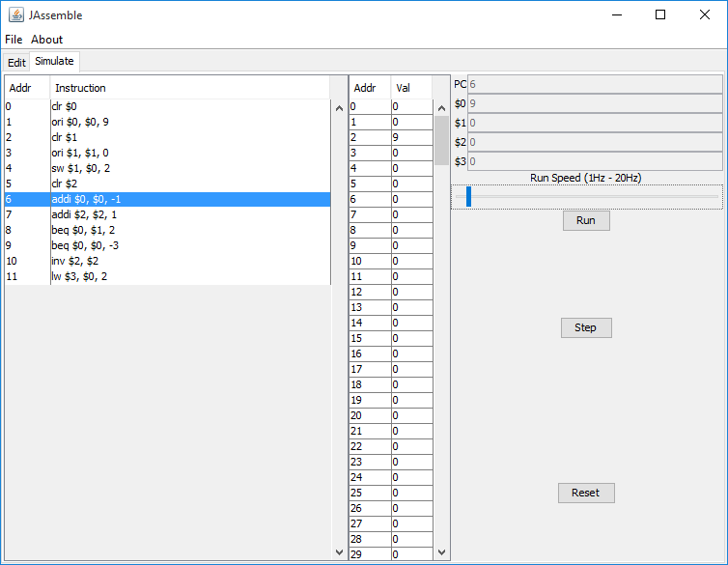Select instruction 'sw $1, $0, 2'

[x=167, y=168]
